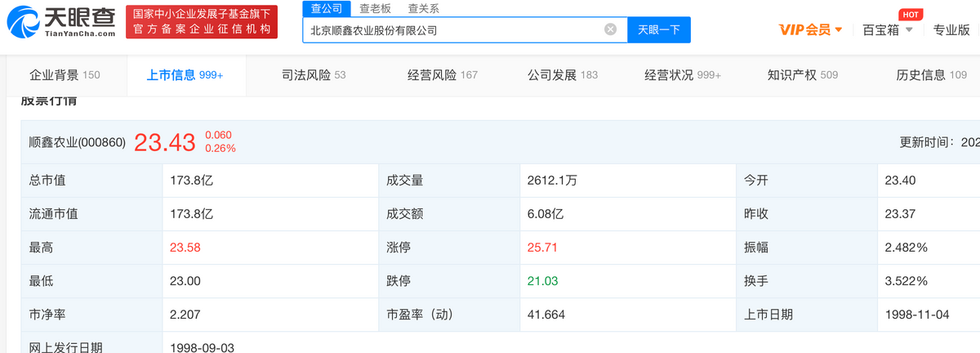980x353 pixels.
Task: Click the HOT badge above 百宝箱
Action: 909,15
